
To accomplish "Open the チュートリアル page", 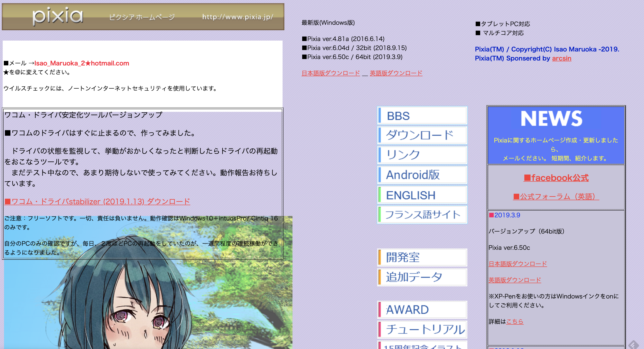I will pos(422,329).
